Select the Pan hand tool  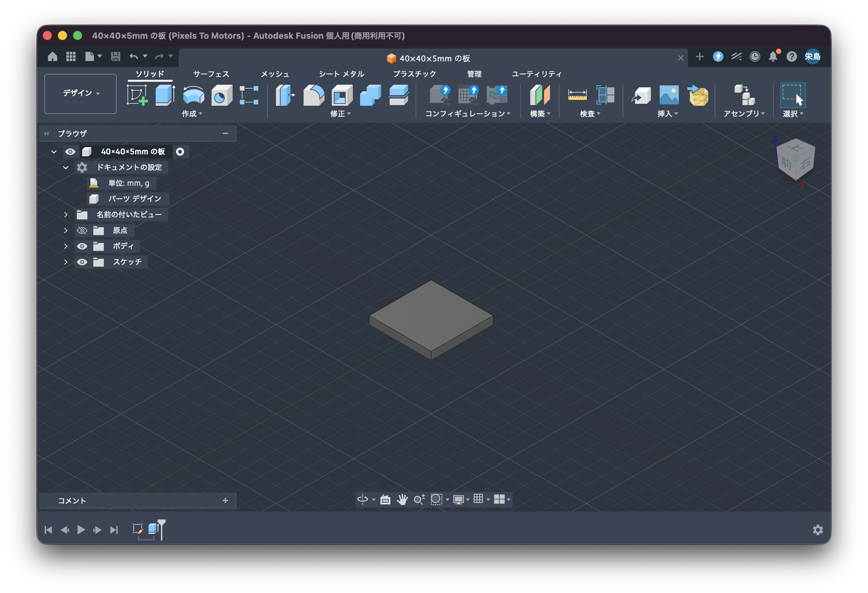(402, 499)
